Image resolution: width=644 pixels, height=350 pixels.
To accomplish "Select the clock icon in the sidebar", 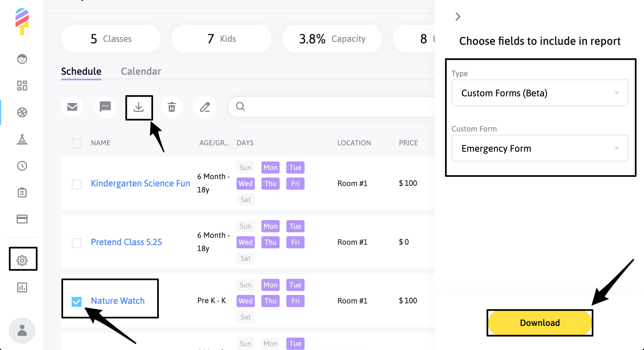I will (22, 166).
